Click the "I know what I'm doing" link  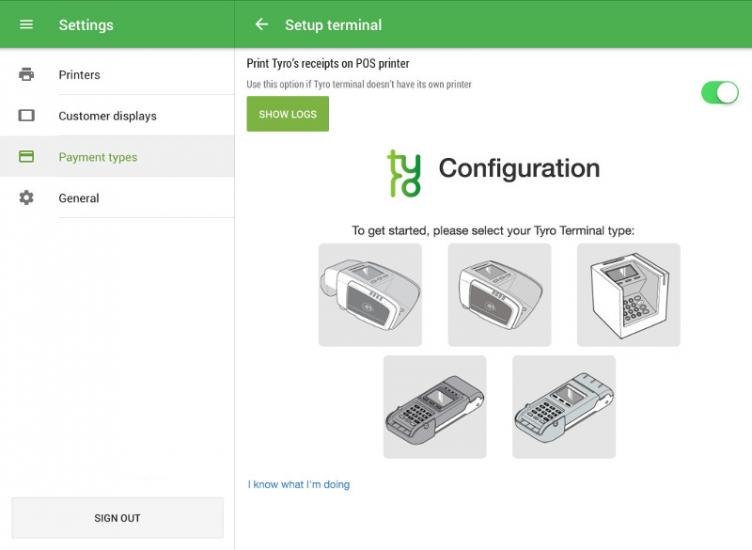click(x=299, y=485)
